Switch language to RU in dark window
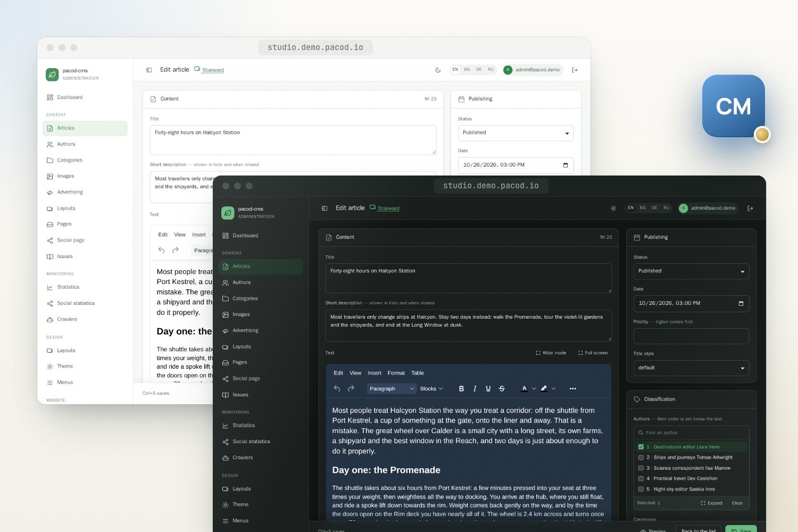798x532 pixels. click(666, 208)
